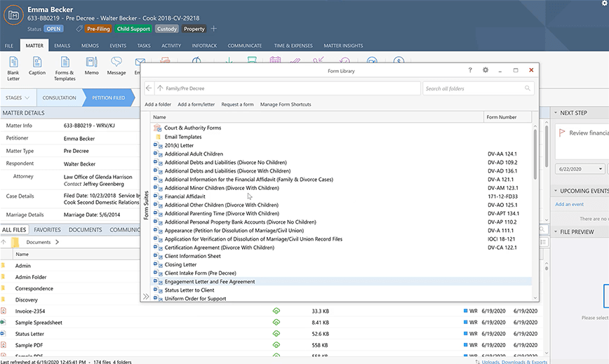The height and width of the screenshot is (364, 609).
Task: Click the cloud sync icon for Invoice-2354
Action: pos(276,311)
